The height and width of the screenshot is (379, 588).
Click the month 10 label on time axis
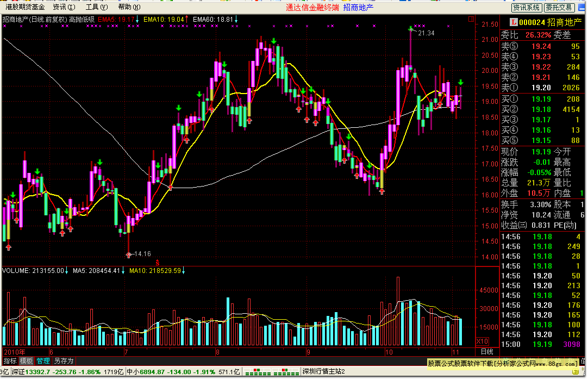point(389,352)
